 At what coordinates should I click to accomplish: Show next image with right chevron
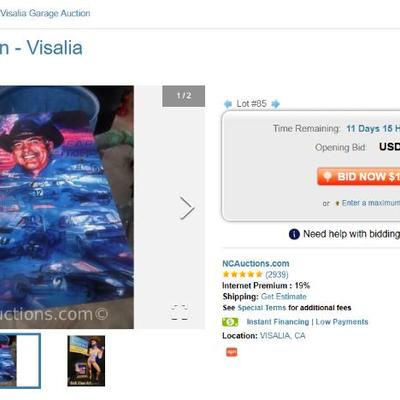(x=187, y=208)
